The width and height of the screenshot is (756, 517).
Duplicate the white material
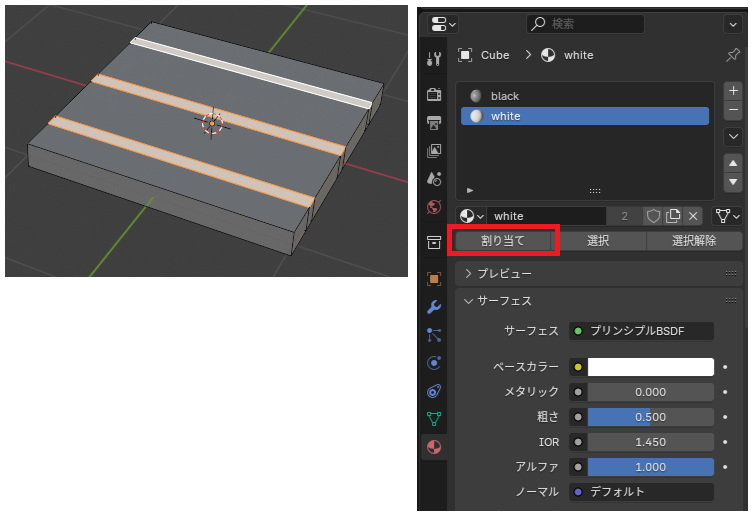pyautogui.click(x=673, y=216)
